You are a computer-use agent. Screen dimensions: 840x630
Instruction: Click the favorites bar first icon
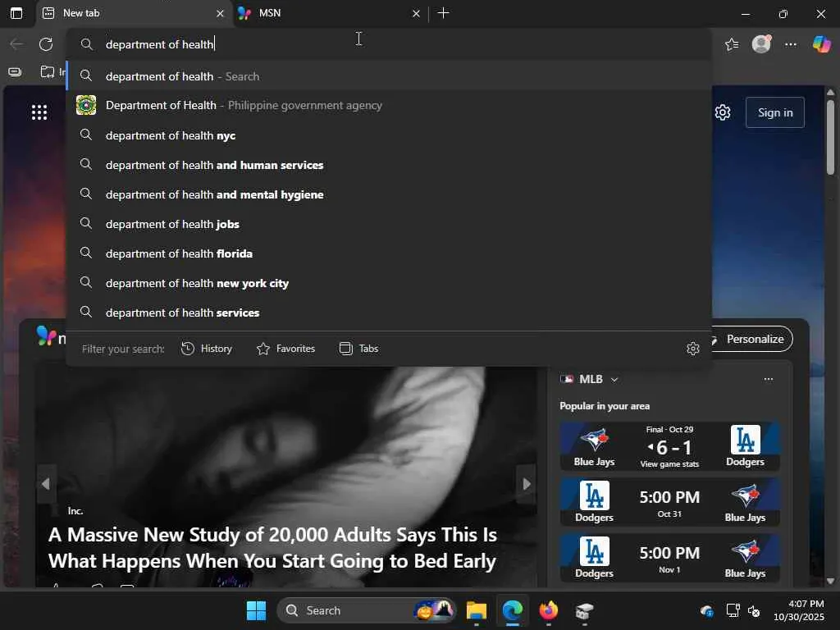(15, 72)
